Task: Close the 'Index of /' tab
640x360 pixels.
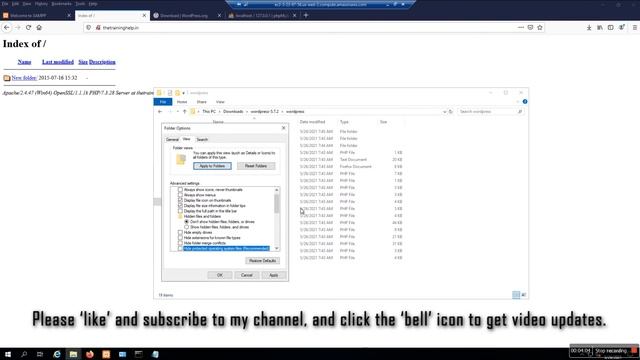Action: click(144, 15)
